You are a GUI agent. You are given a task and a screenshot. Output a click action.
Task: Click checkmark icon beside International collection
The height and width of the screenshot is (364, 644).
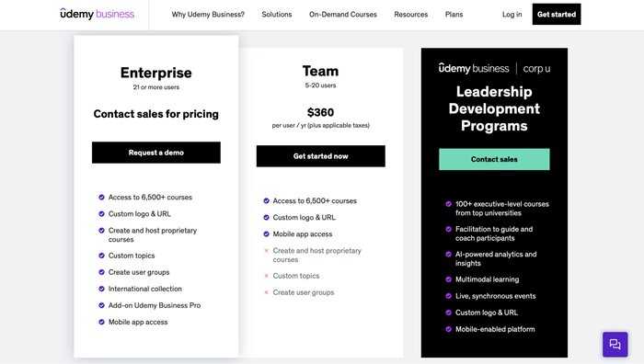coord(101,289)
